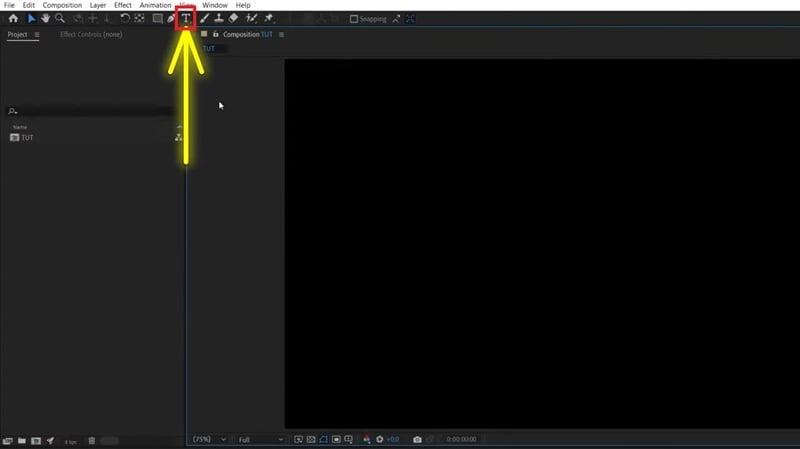
Task: Toggle the Composition viewer lock icon
Action: click(216, 34)
